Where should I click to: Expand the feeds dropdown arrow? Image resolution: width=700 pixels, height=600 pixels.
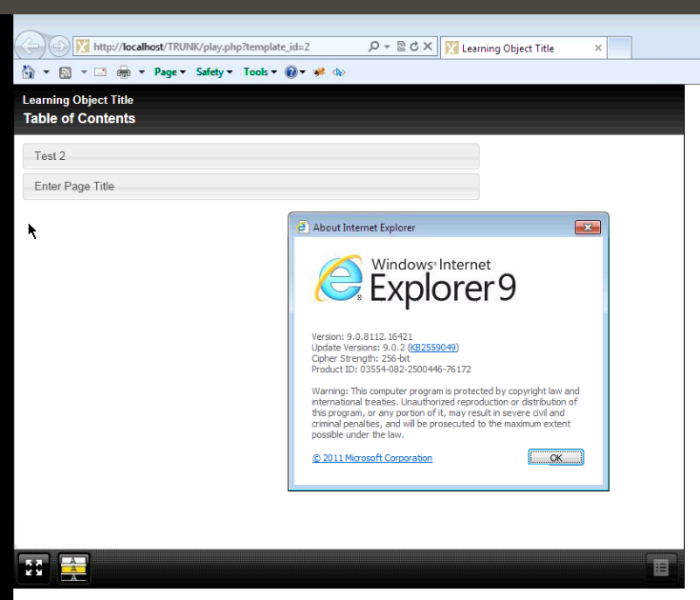coord(84,71)
